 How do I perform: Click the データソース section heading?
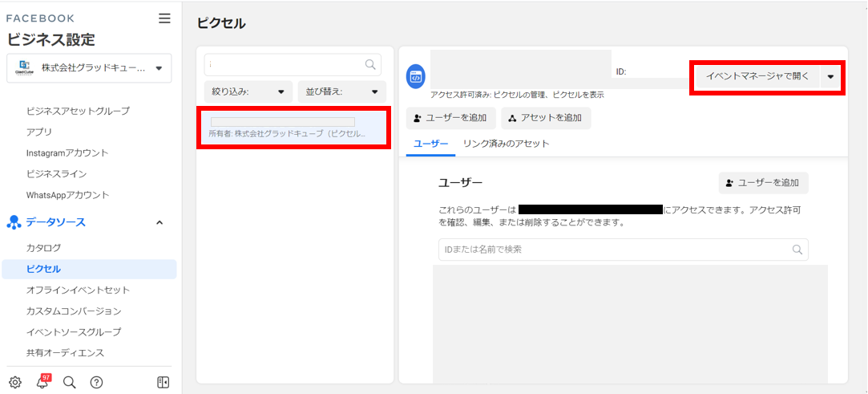[56, 222]
